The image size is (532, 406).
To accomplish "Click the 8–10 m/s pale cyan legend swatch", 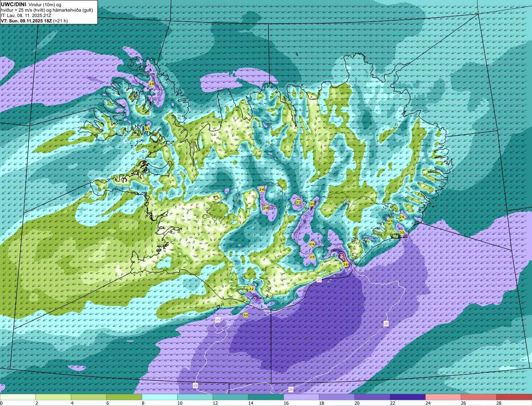I will point(160,397).
